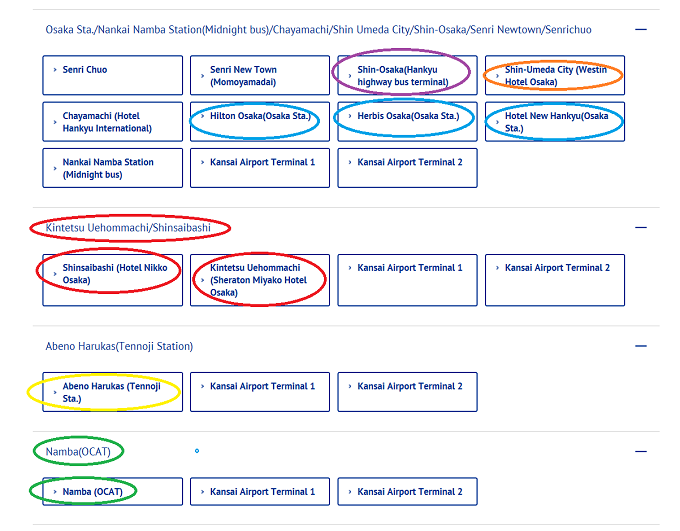Image resolution: width=680 pixels, height=531 pixels.
Task: Open Shin-Osaka (Hankyu highway bus terminal)
Action: tap(407, 75)
